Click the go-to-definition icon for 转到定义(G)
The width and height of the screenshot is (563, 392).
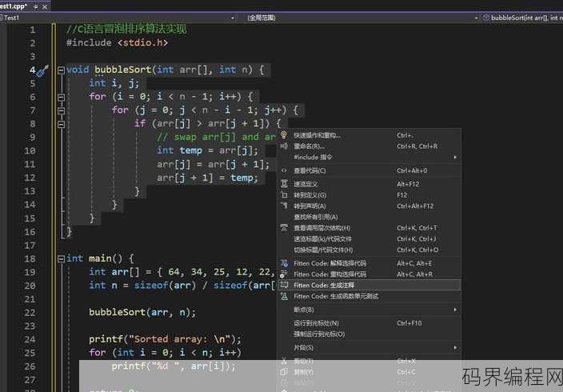(x=284, y=194)
